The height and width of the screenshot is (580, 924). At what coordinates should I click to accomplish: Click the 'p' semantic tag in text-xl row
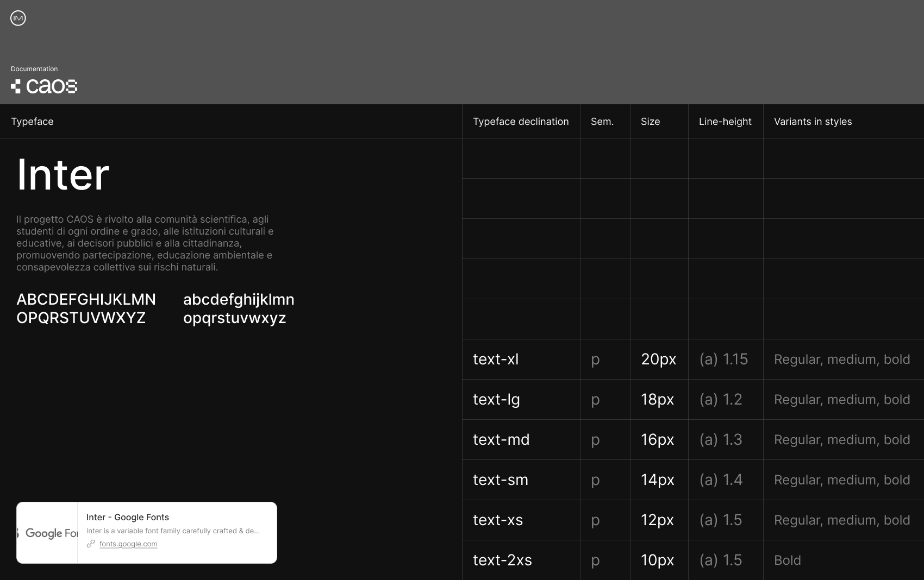595,361
